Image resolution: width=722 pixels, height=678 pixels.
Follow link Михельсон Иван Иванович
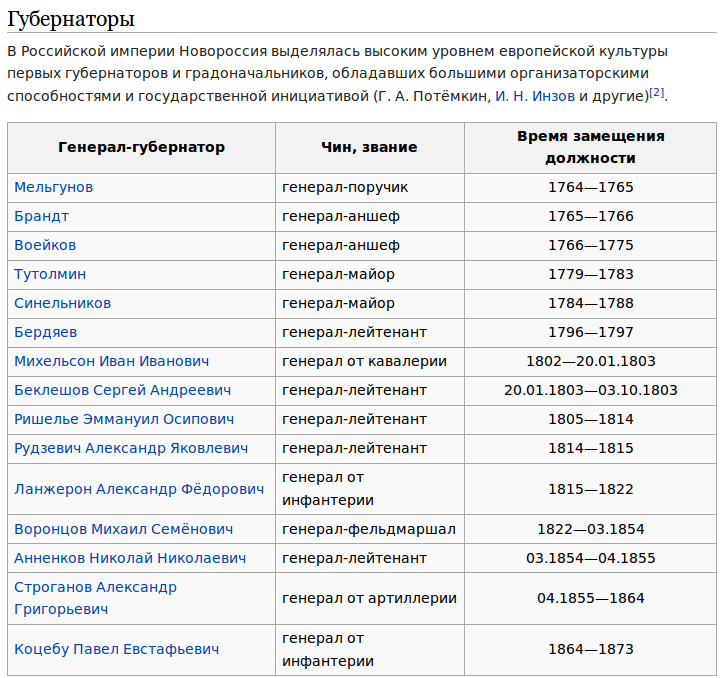111,362
